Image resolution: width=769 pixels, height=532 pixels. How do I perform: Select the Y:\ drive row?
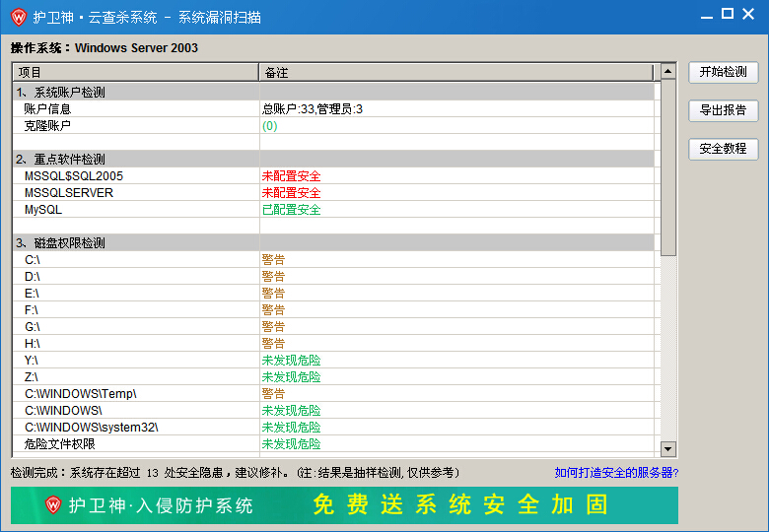[x=333, y=360]
